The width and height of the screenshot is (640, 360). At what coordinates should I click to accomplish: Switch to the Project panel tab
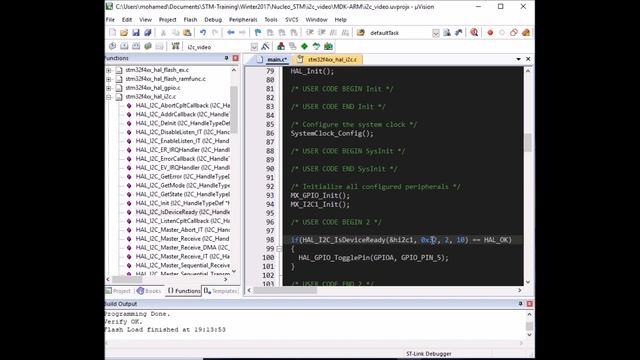pyautogui.click(x=119, y=291)
